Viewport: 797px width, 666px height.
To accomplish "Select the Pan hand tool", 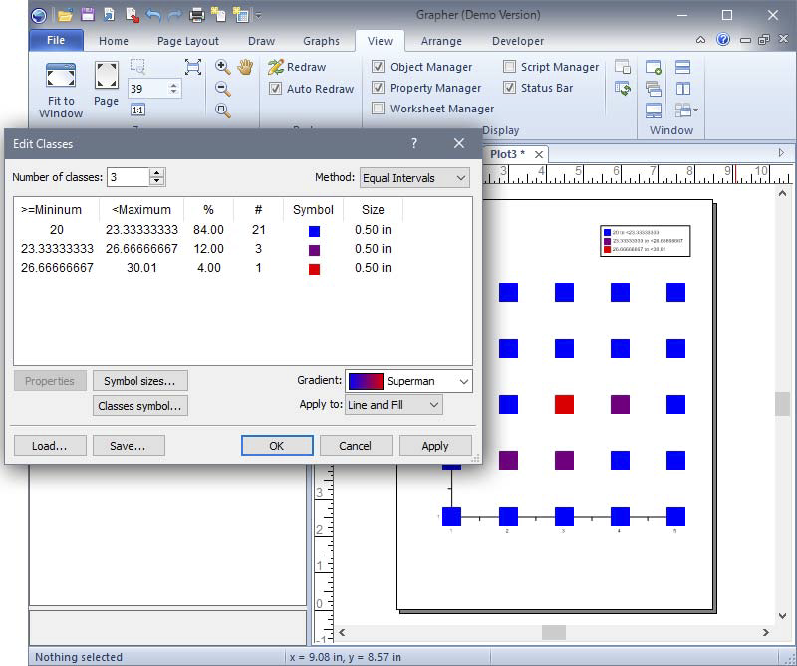I will tap(244, 67).
